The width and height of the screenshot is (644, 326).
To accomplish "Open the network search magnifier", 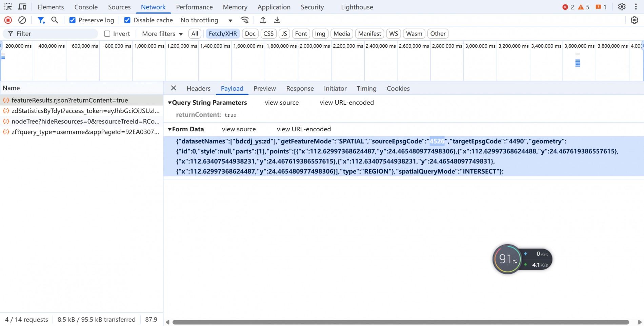I will tap(55, 20).
